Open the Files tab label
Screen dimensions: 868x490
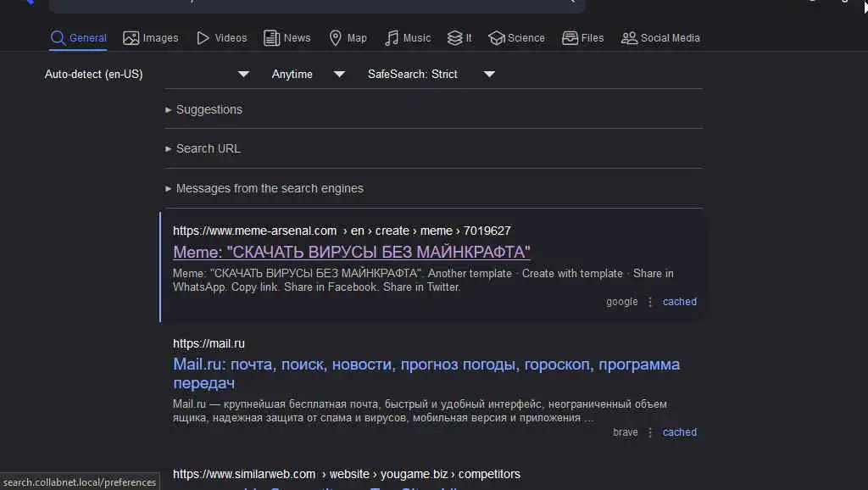pos(593,37)
